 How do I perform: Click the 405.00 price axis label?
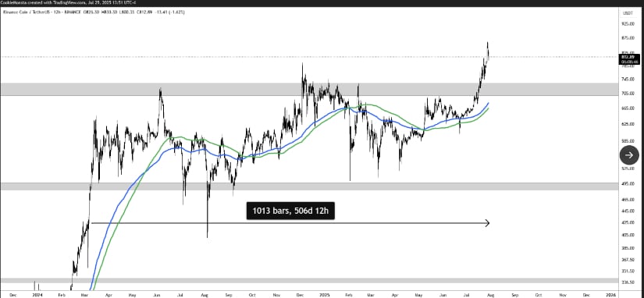click(628, 235)
